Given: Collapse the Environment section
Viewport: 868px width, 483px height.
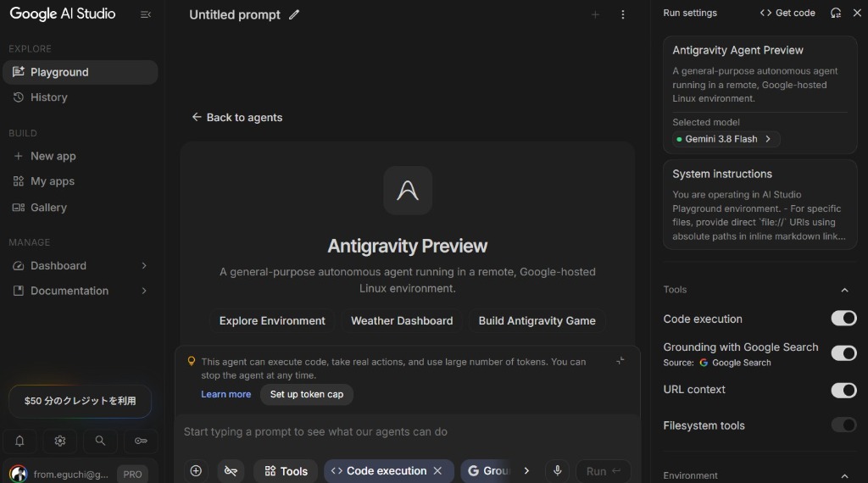Looking at the screenshot, I should pos(844,476).
